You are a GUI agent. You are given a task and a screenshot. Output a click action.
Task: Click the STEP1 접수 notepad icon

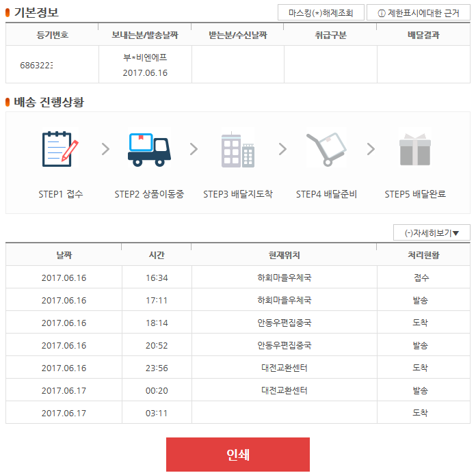pos(60,148)
